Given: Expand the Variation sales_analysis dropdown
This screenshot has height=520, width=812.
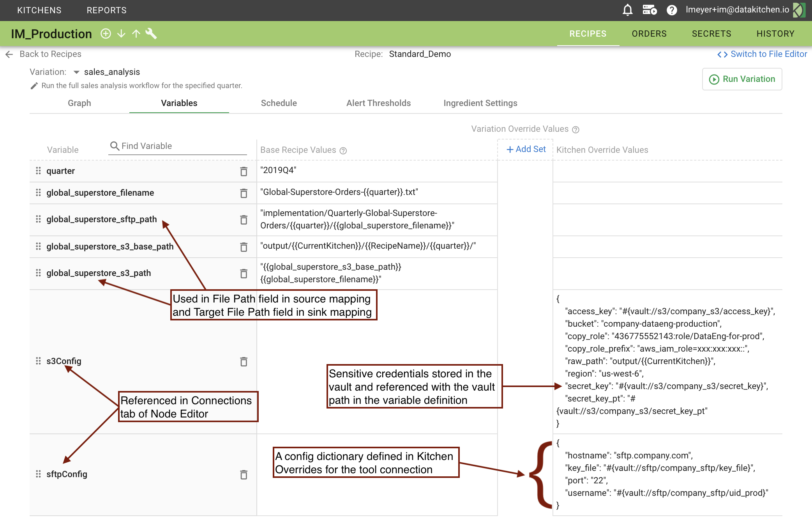Looking at the screenshot, I should 76,72.
